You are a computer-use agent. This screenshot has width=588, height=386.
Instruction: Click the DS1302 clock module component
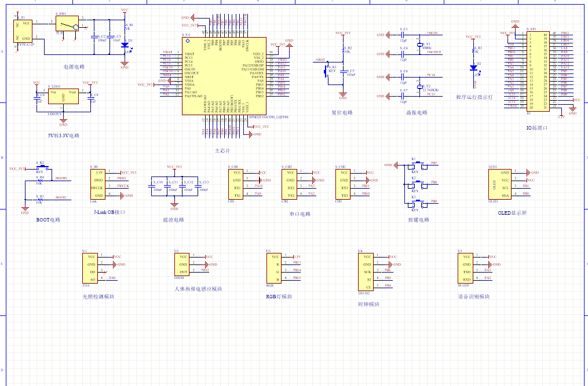tap(367, 271)
